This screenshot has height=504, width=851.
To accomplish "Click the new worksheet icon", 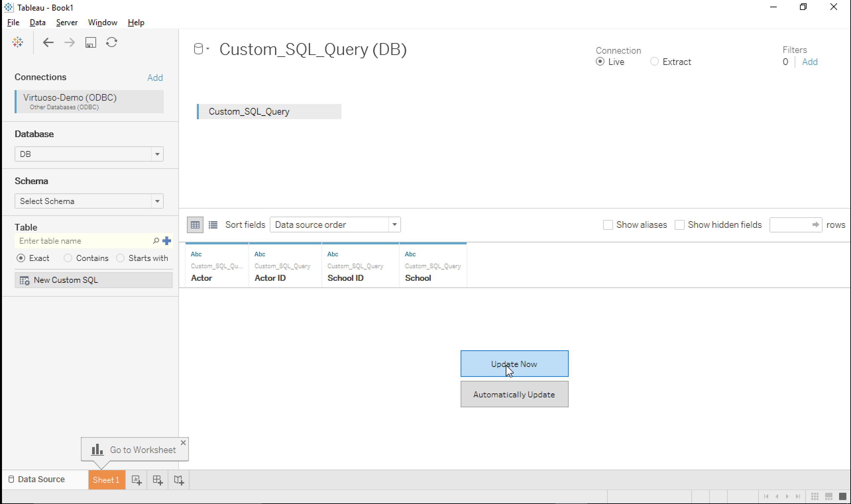I will [136, 480].
